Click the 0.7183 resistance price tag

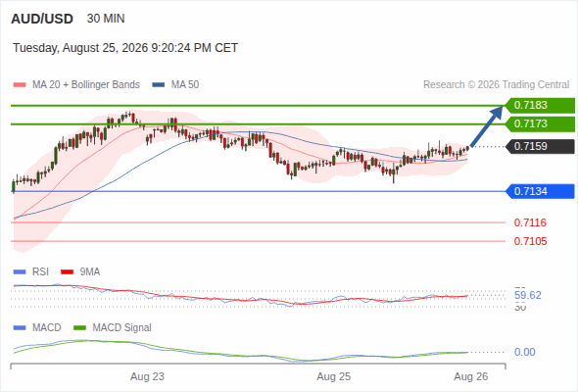540,105
